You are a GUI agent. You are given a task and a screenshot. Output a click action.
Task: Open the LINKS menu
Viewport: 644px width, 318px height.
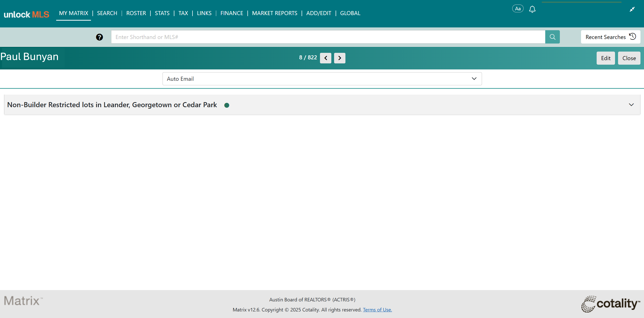point(204,13)
